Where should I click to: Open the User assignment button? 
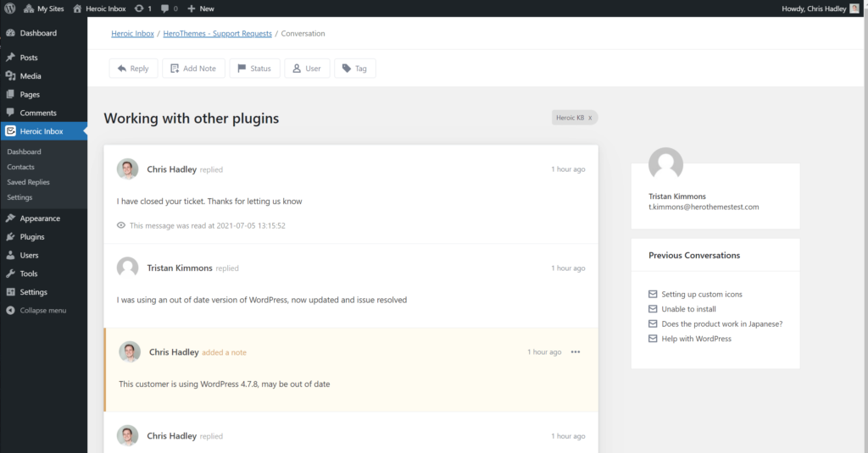point(307,69)
